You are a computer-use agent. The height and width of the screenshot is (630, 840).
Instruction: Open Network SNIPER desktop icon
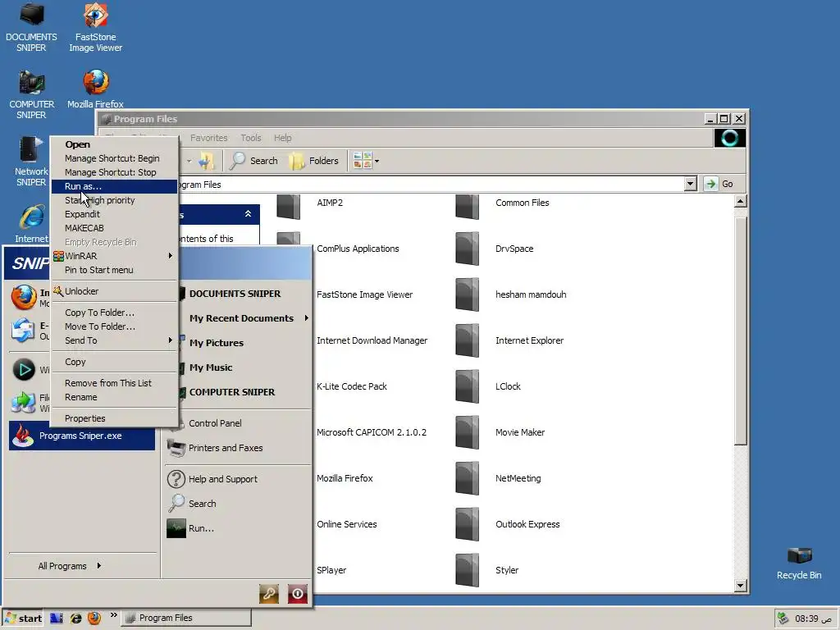click(x=30, y=162)
